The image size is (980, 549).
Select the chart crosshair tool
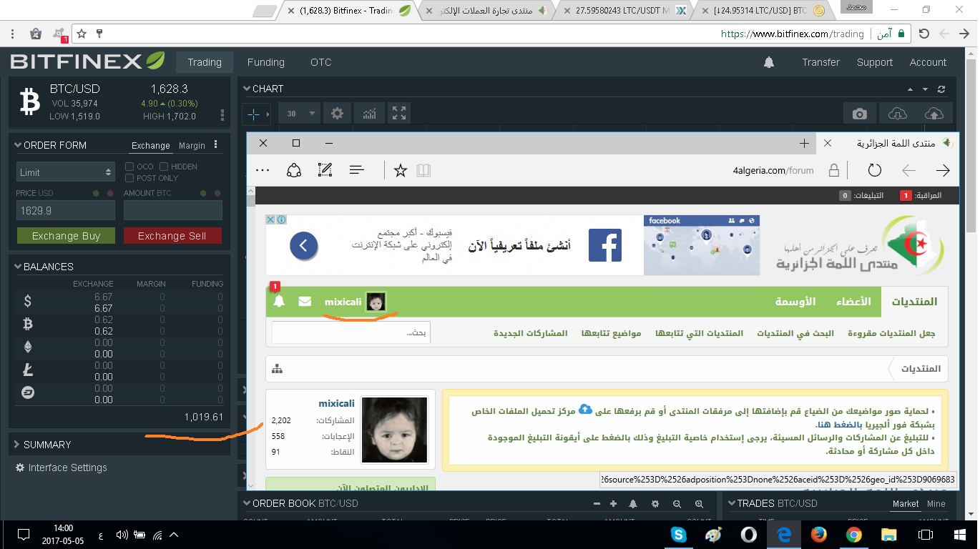tap(253, 114)
